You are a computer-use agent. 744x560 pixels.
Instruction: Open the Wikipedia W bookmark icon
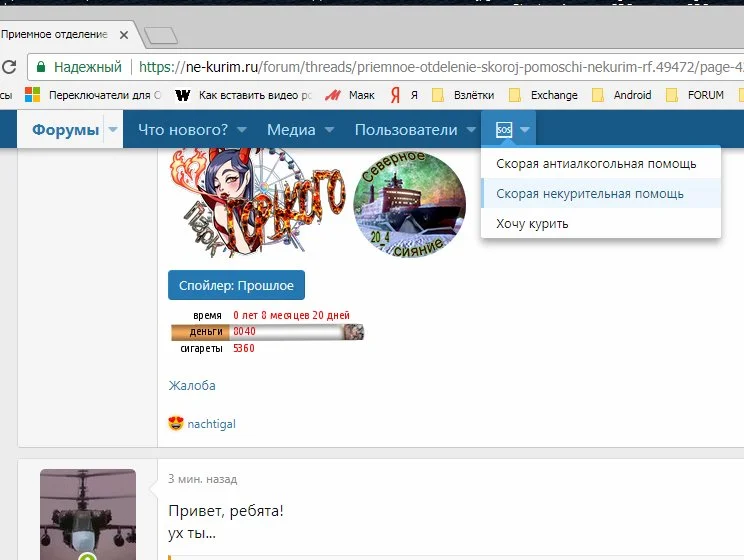tap(183, 95)
